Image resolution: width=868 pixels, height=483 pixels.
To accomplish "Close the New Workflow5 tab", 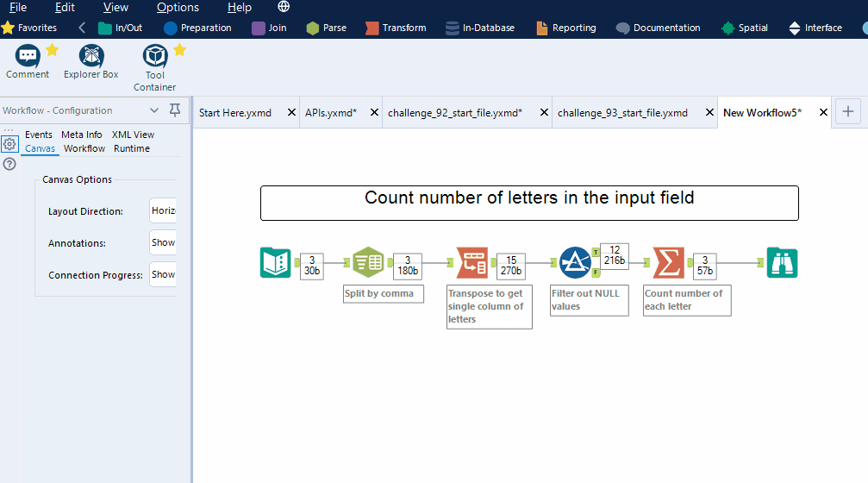I will tap(823, 112).
